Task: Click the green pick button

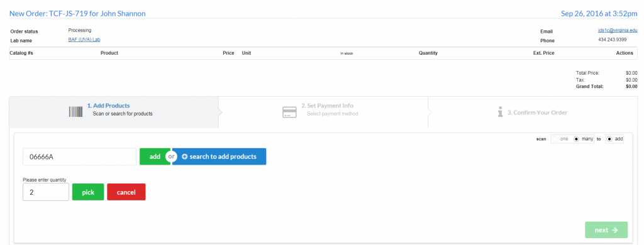Action: [x=88, y=192]
